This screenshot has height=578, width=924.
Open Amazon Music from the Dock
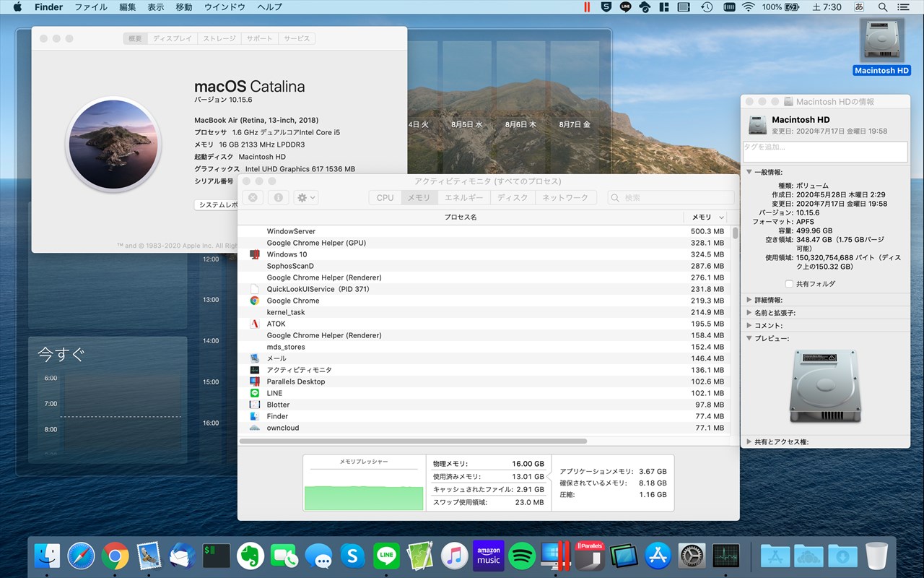pyautogui.click(x=488, y=556)
